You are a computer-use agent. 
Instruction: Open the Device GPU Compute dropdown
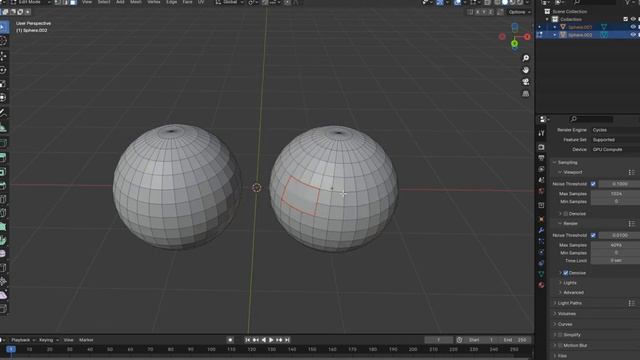pos(616,149)
